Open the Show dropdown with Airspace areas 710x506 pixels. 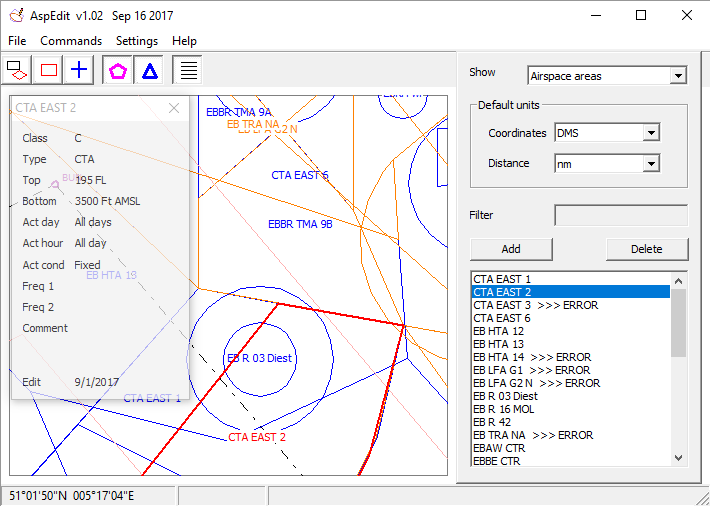coord(607,76)
